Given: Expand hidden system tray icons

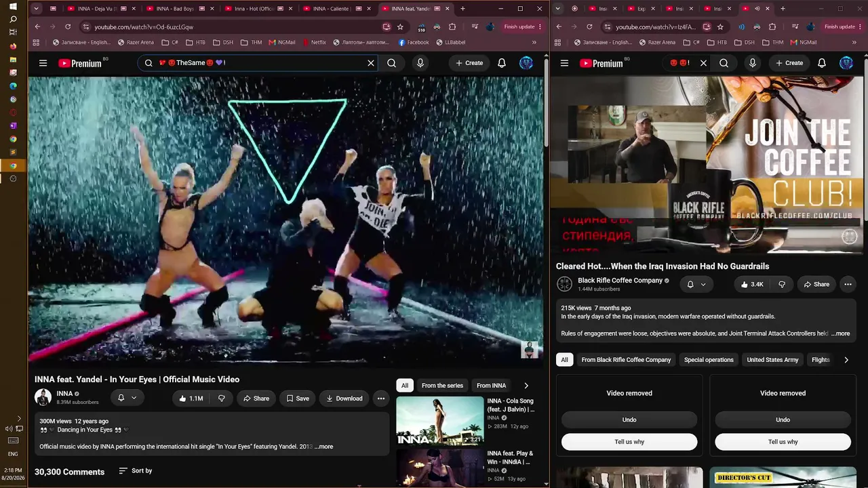Looking at the screenshot, I should click(19, 418).
